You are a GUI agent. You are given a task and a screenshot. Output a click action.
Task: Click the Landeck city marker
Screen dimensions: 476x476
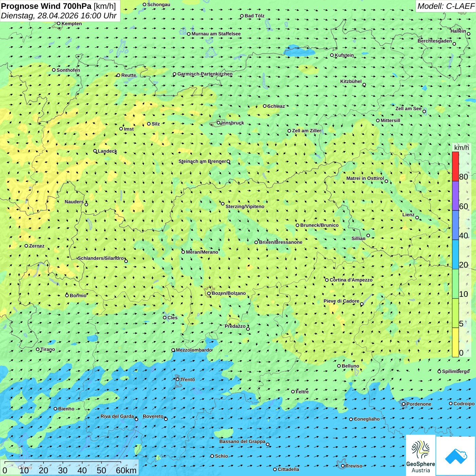click(95, 151)
